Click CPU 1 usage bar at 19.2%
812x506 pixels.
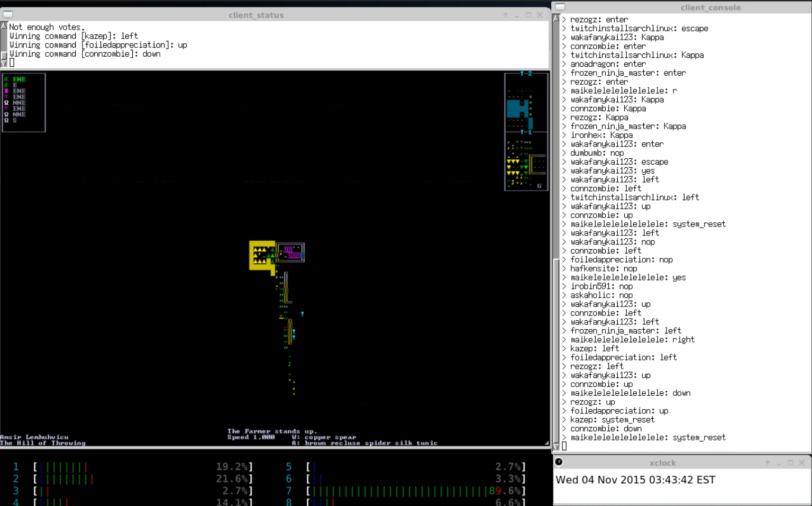(x=143, y=467)
